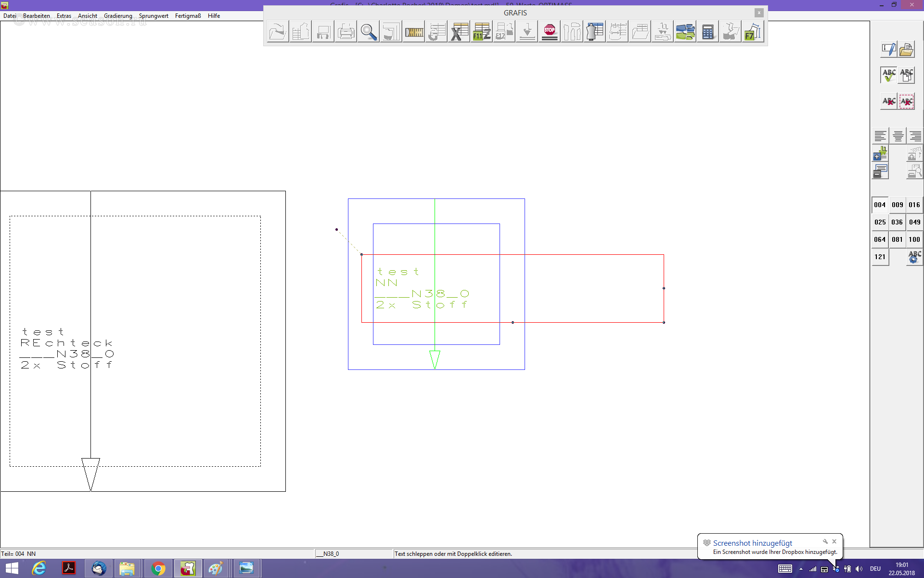Click the ABC copy text icon
This screenshot has width=924, height=578.
point(907,75)
